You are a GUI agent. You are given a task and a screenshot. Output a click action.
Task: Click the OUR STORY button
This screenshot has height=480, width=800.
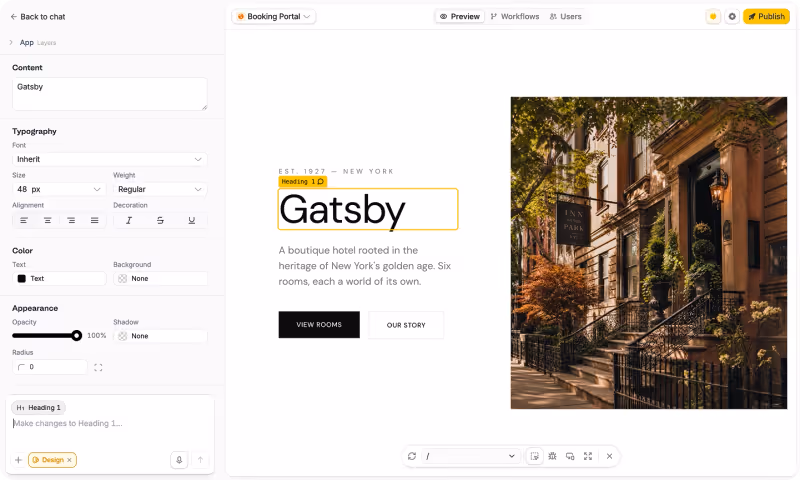click(x=406, y=325)
